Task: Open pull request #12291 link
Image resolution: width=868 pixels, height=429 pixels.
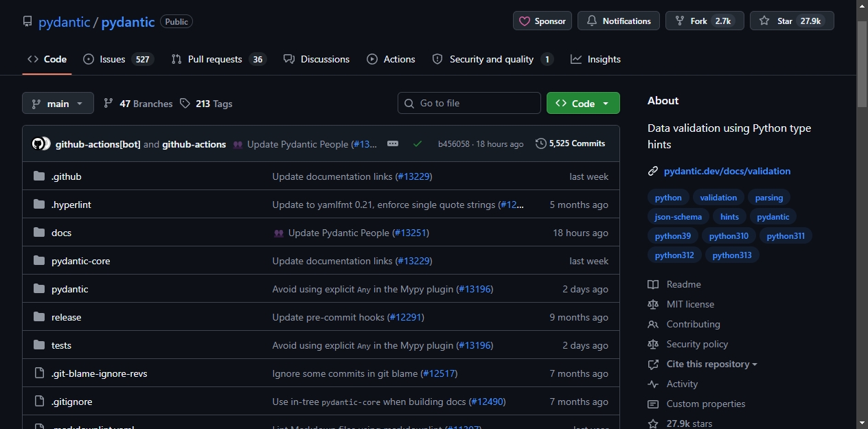Action: click(x=405, y=317)
